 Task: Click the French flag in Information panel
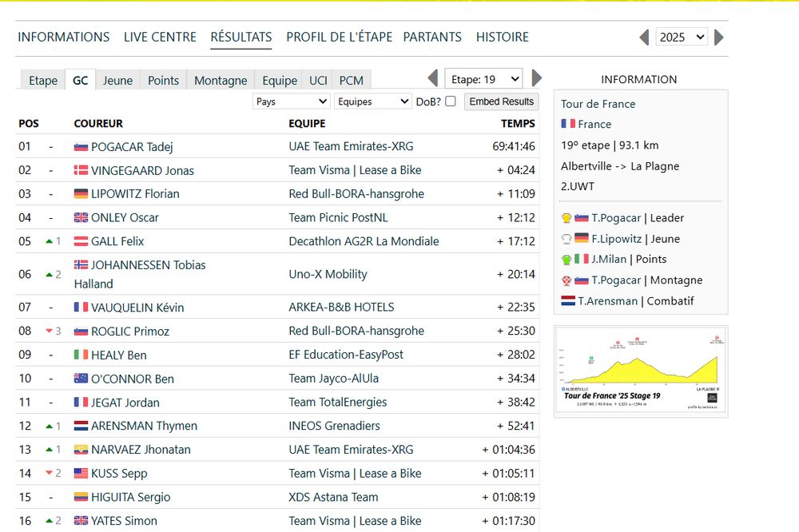point(568,123)
